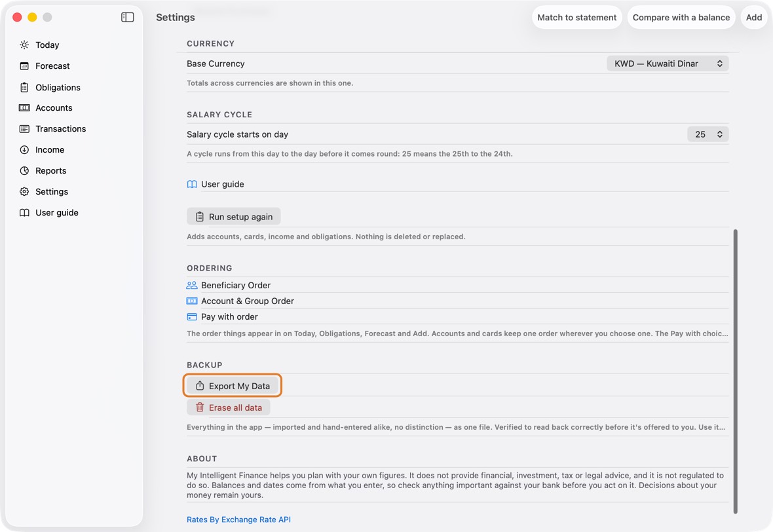773x532 pixels.
Task: Open Pay with order settings
Action: pos(229,316)
